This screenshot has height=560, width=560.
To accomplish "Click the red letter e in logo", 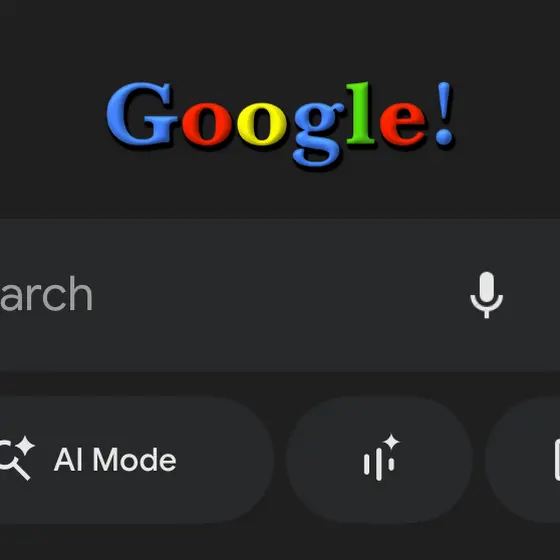I will coord(403,124).
